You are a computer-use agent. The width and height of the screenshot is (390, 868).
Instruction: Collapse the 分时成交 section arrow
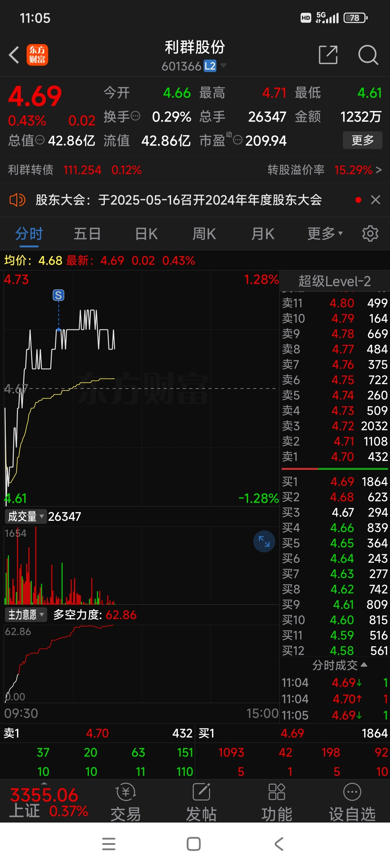coord(364,665)
